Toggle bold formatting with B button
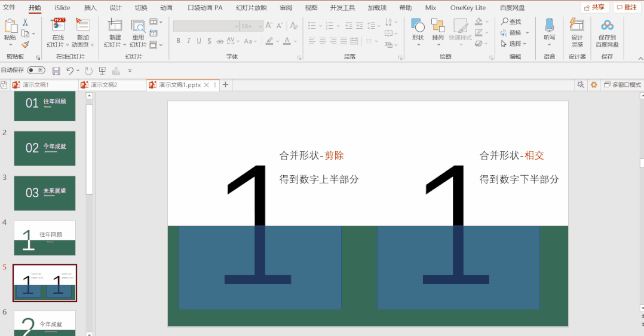 coord(178,41)
